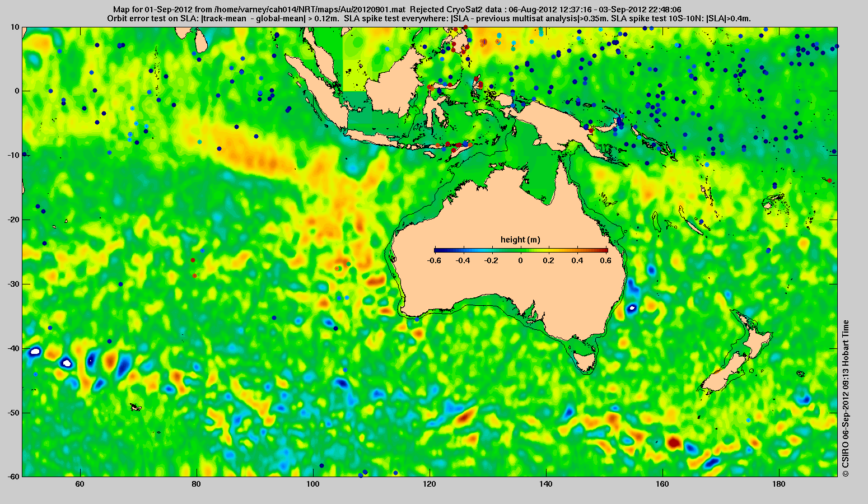The height and width of the screenshot is (504, 868).
Task: Click the green center of the colorbar
Action: pyautogui.click(x=520, y=250)
